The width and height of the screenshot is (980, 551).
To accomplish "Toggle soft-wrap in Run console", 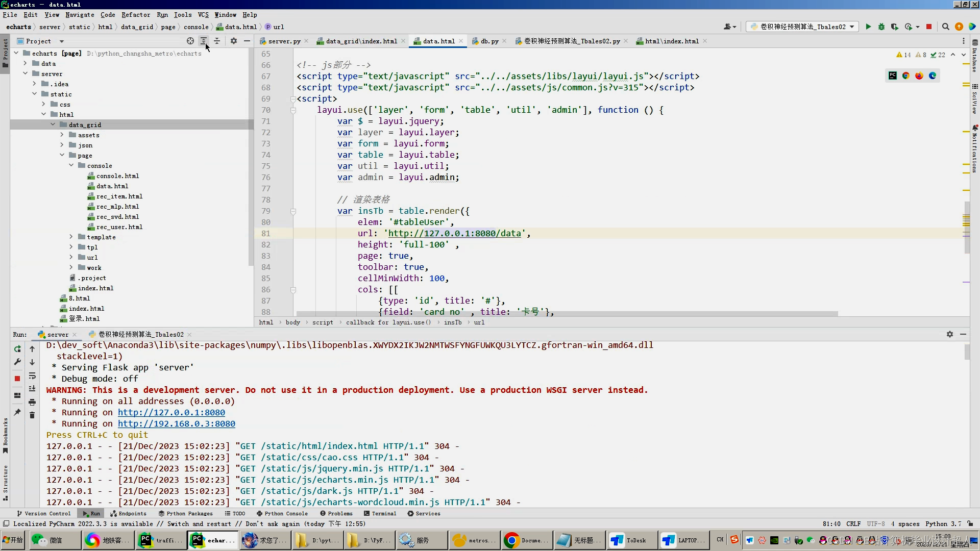I will [32, 376].
